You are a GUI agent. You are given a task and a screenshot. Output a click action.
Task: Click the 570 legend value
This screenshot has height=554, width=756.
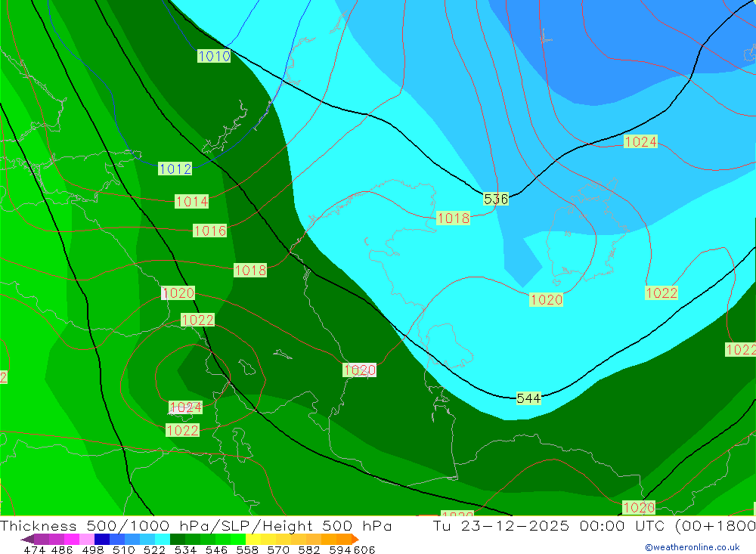point(277,549)
